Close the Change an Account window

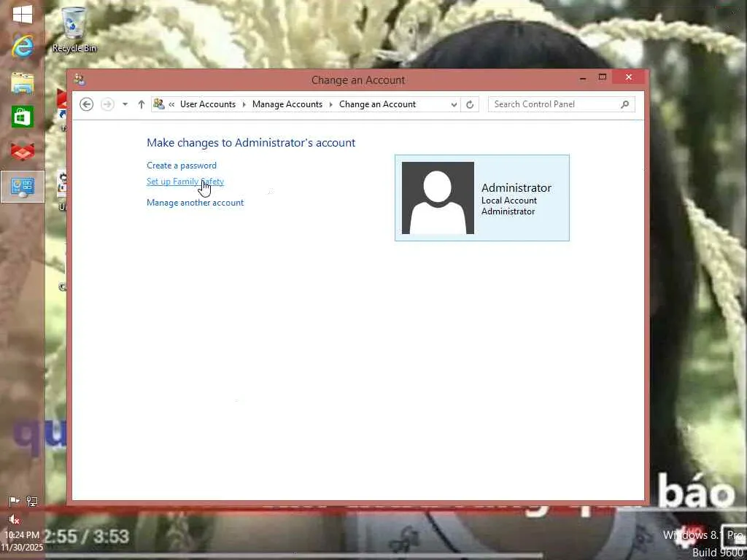point(629,77)
